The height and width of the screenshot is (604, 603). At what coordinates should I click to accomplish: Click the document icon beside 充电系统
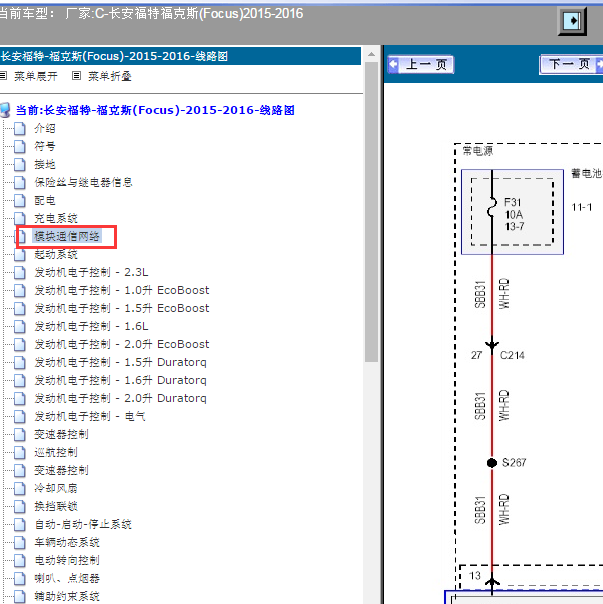[x=20, y=218]
